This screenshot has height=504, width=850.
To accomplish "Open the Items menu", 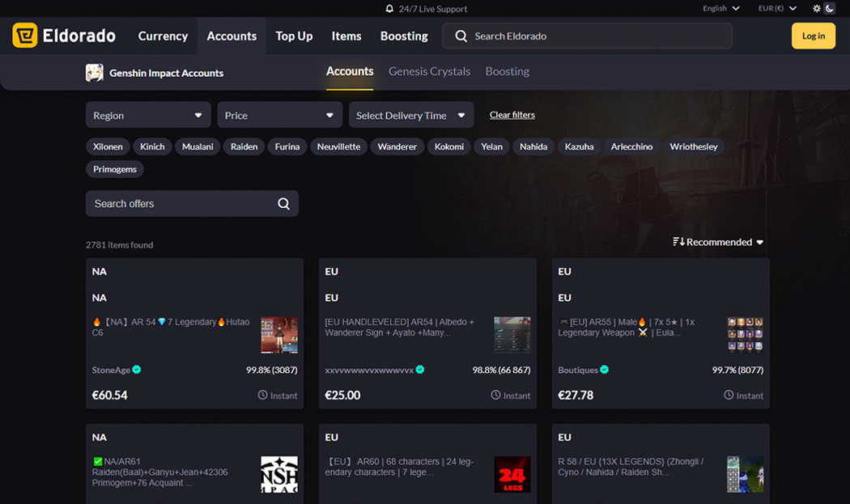I will click(346, 36).
